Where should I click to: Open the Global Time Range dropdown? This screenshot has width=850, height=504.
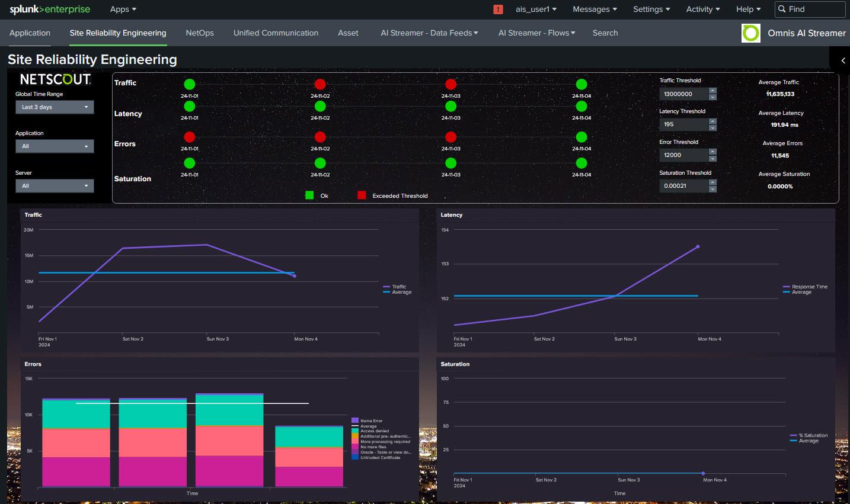[55, 107]
